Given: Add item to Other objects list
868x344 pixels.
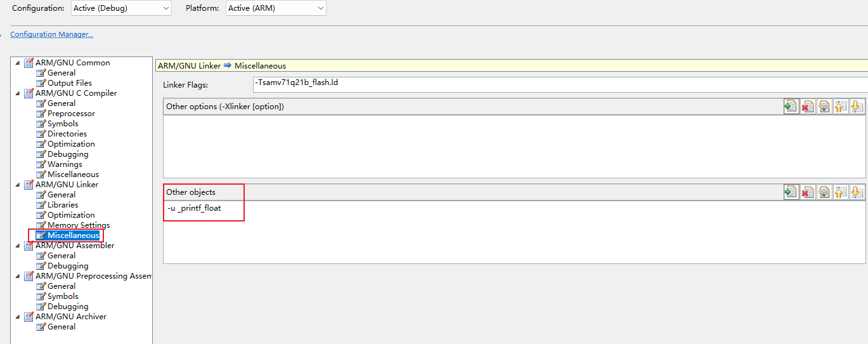Looking at the screenshot, I should [x=791, y=192].
